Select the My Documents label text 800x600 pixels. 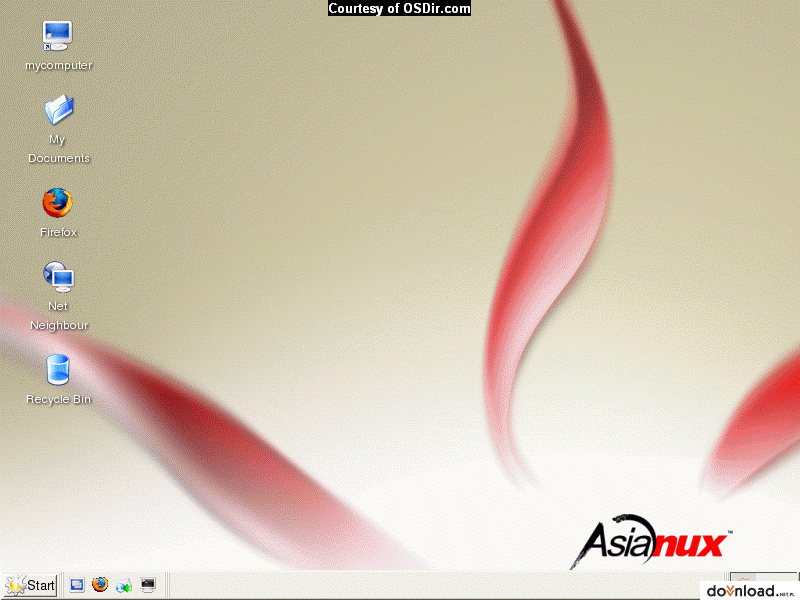[59, 148]
